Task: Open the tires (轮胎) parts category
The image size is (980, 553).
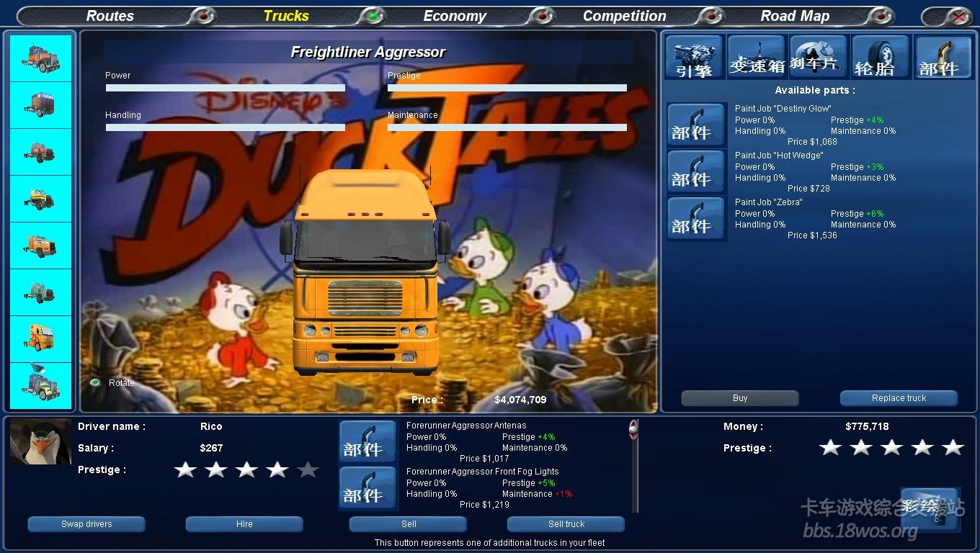Action: click(880, 57)
